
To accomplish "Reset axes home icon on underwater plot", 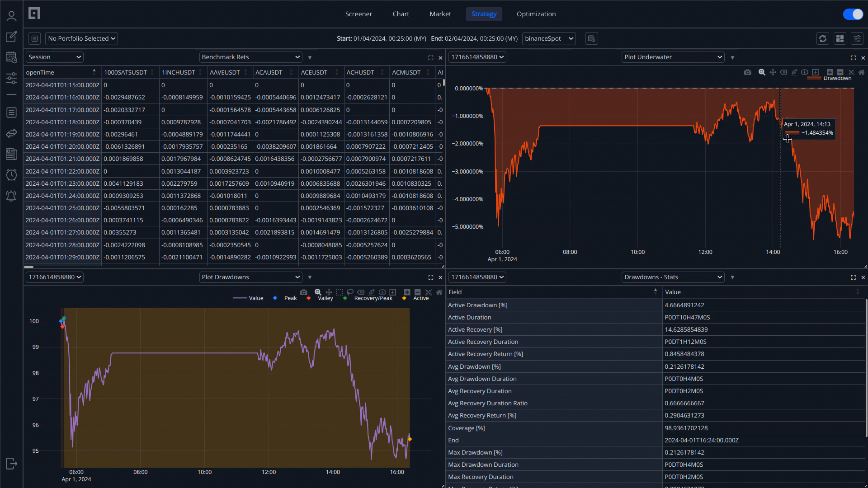I will coord(861,72).
